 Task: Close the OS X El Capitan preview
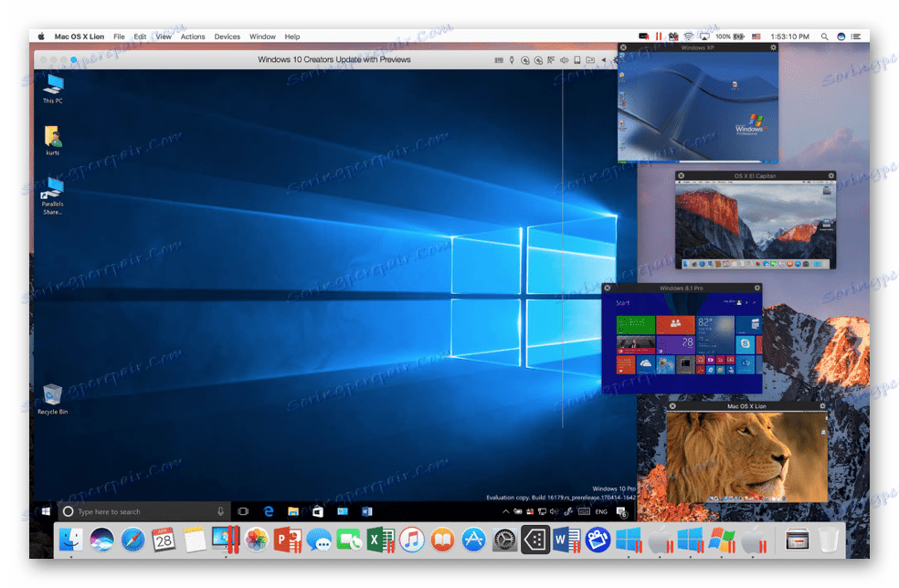[x=682, y=176]
